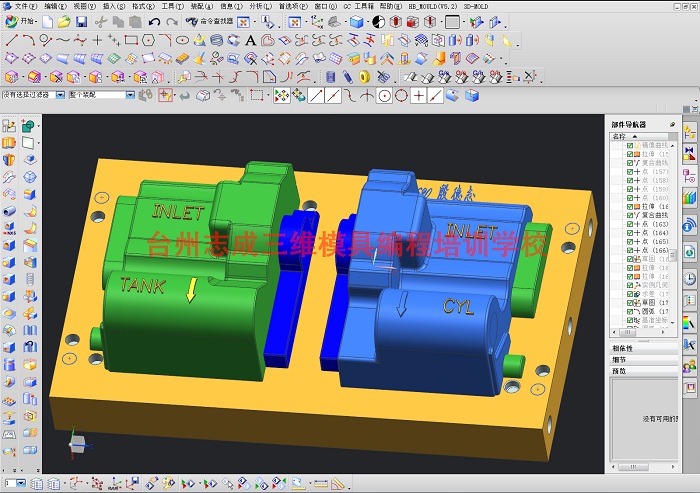This screenshot has height=493, width=700.
Task: Select the Arc curve tool
Action: (x=29, y=41)
